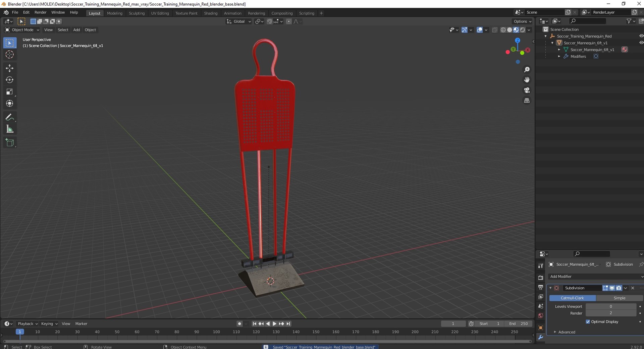Open the Keying dropdown in timeline

pos(49,324)
